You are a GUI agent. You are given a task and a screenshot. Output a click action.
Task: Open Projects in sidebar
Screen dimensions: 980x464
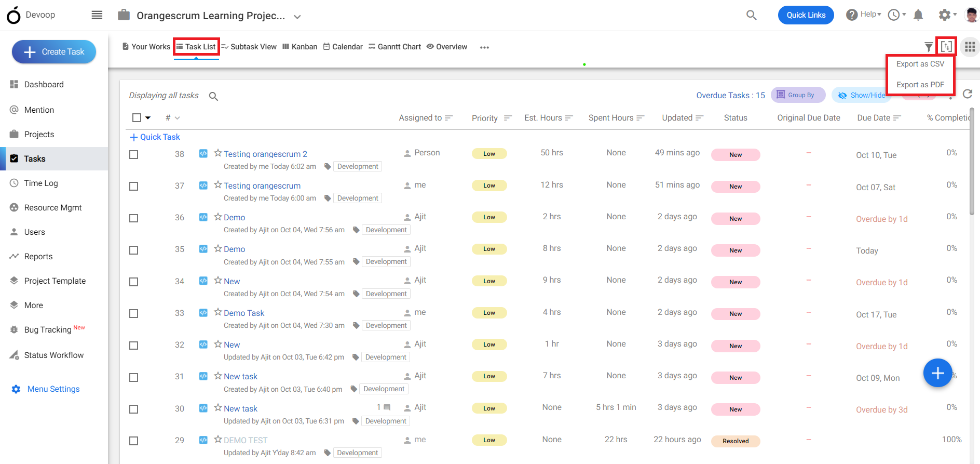coord(39,135)
